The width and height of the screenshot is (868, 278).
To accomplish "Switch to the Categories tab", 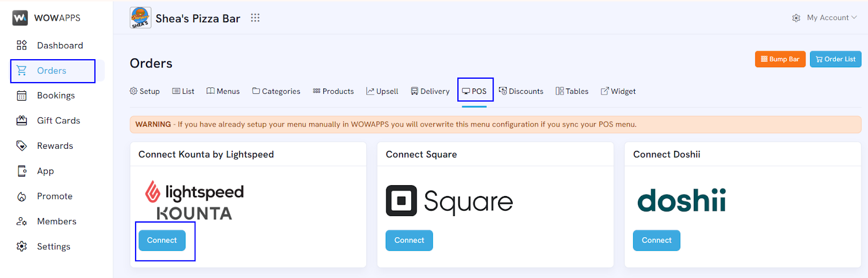I will (276, 91).
